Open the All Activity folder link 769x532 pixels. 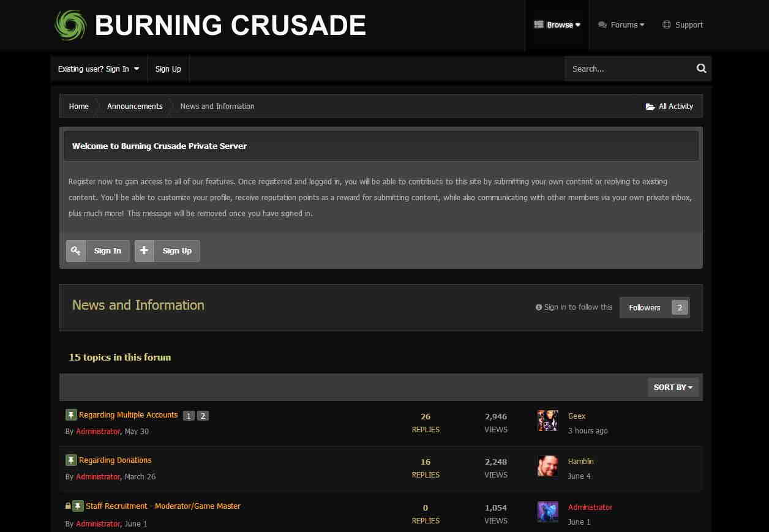tap(669, 107)
